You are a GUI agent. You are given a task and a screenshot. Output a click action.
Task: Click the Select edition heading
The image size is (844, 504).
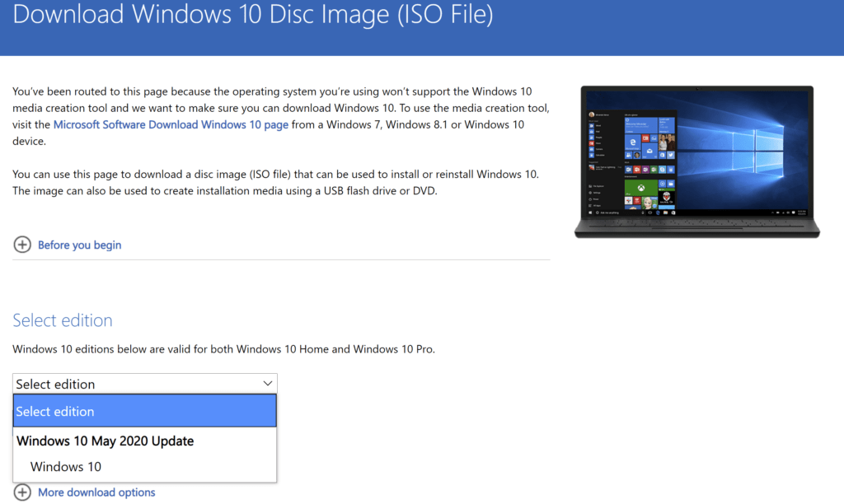point(63,320)
